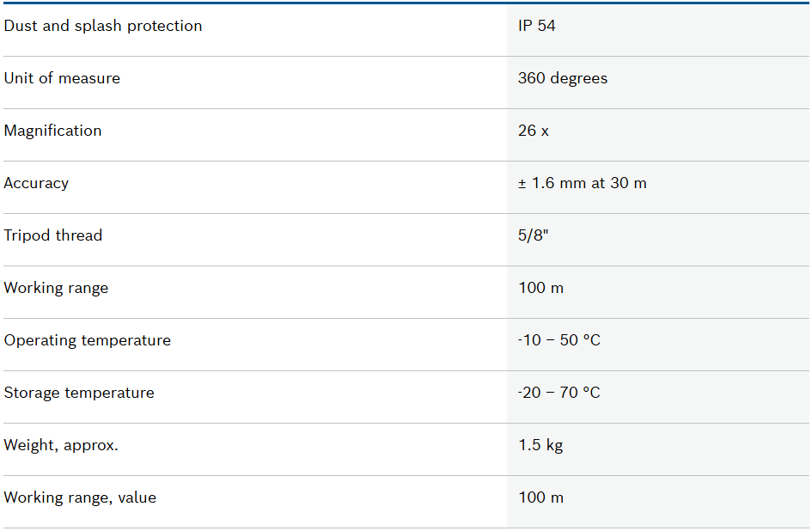Select 100 m in "Working range, value" row

pyautogui.click(x=541, y=497)
